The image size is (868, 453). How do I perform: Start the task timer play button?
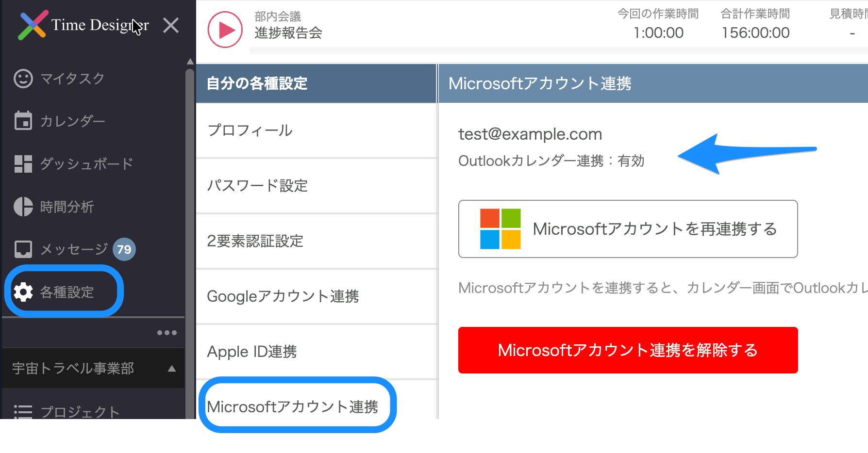(x=225, y=30)
